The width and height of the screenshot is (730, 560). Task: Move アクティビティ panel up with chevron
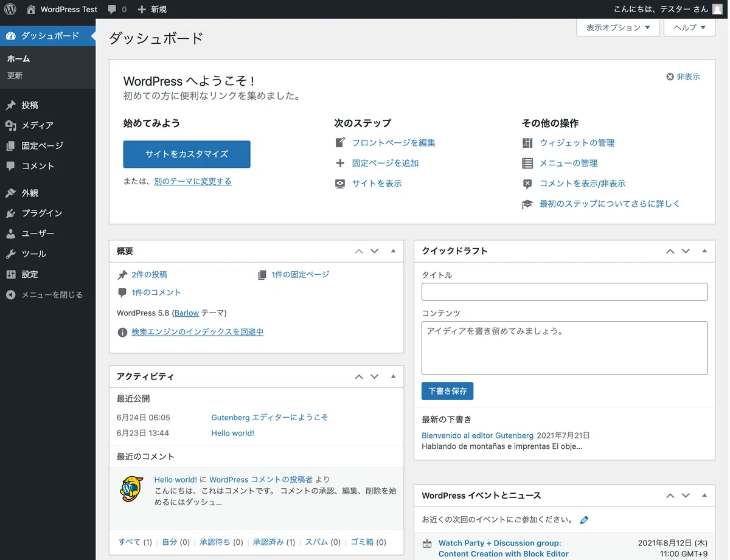[x=359, y=377]
